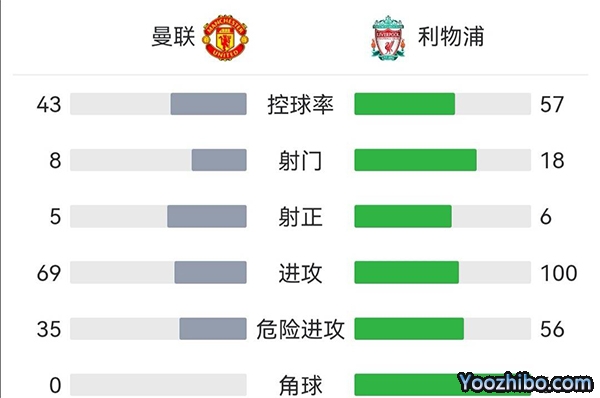Click Liverpool's green shots bar
Screen dimensions: 600x398
(x=416, y=160)
